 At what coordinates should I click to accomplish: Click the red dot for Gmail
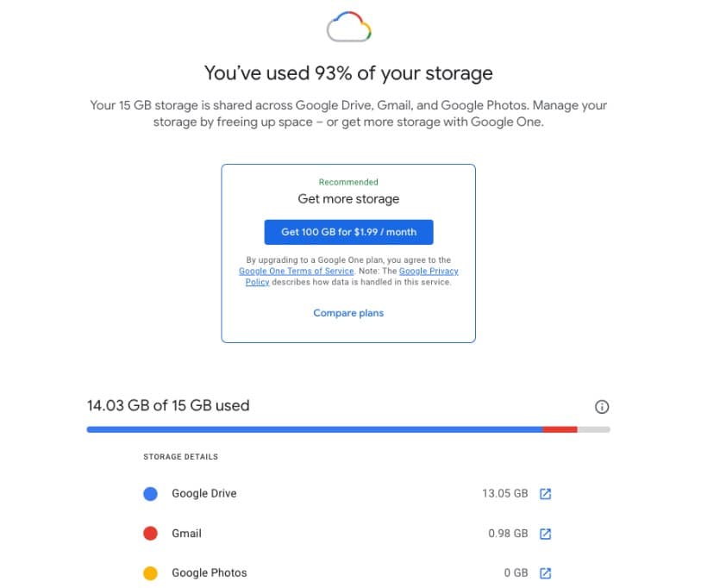pyautogui.click(x=150, y=533)
